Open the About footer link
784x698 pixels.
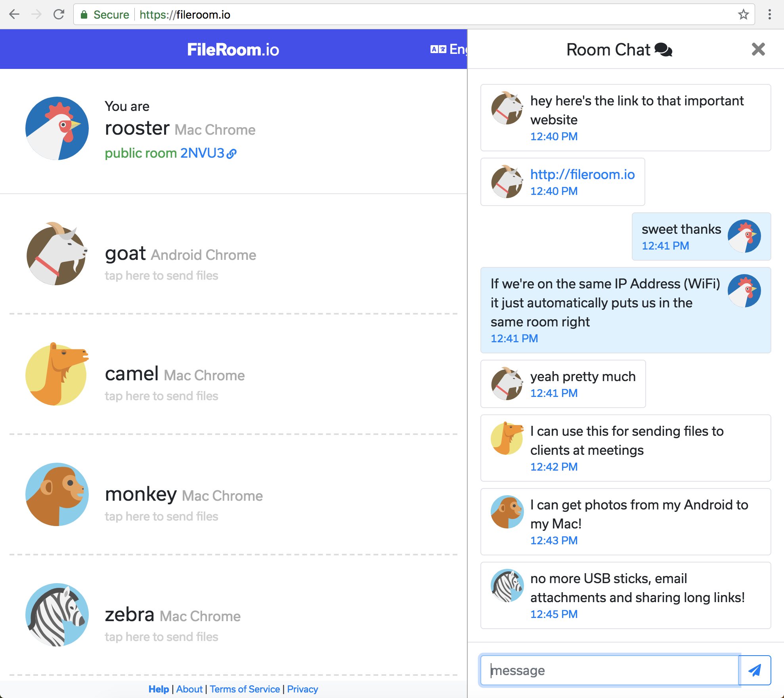(x=189, y=689)
